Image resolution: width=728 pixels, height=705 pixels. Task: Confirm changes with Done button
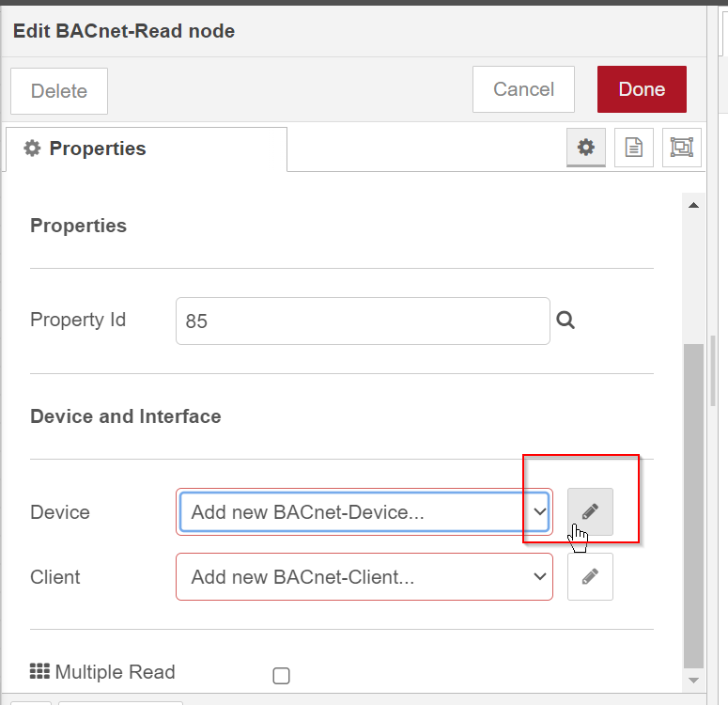point(642,89)
